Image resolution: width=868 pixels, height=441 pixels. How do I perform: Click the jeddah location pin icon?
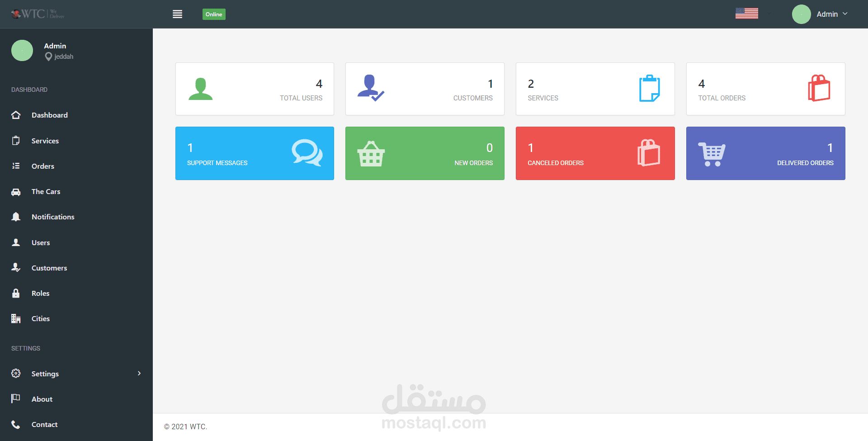click(48, 57)
